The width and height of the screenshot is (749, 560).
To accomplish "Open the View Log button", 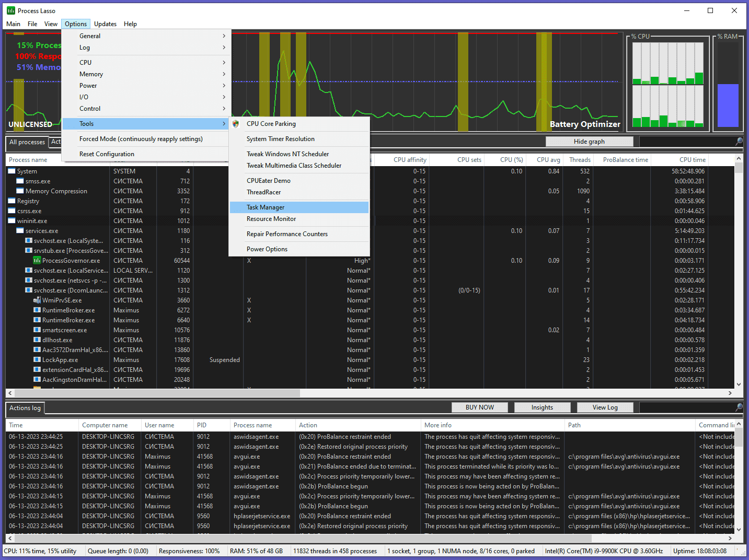I will pos(605,407).
